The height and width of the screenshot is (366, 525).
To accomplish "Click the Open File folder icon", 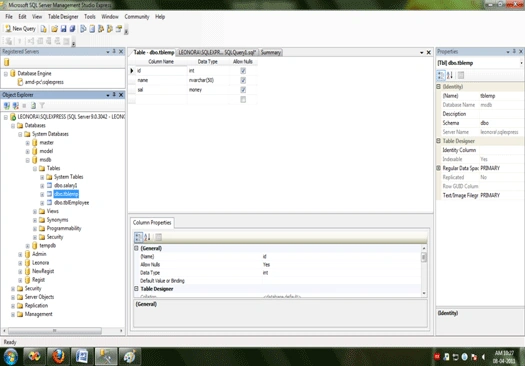I will tap(54, 29).
